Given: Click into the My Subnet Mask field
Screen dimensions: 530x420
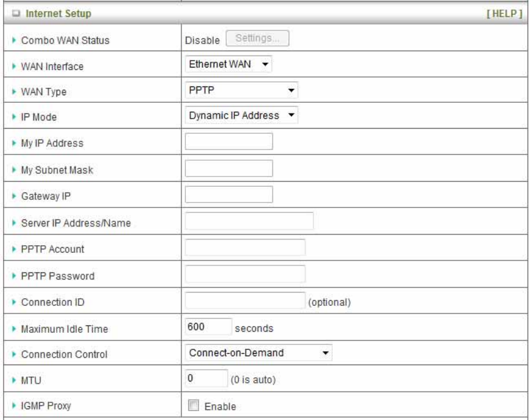Looking at the screenshot, I should click(228, 168).
